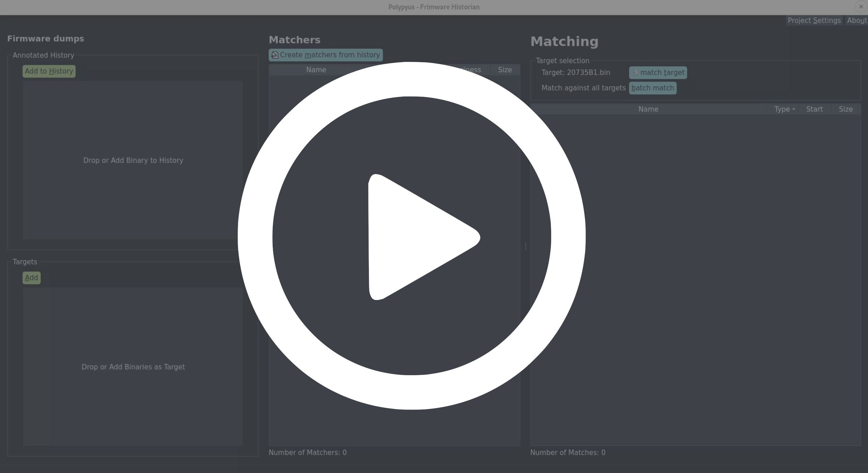This screenshot has height=473, width=868.
Task: Click the match target button
Action: tap(659, 72)
